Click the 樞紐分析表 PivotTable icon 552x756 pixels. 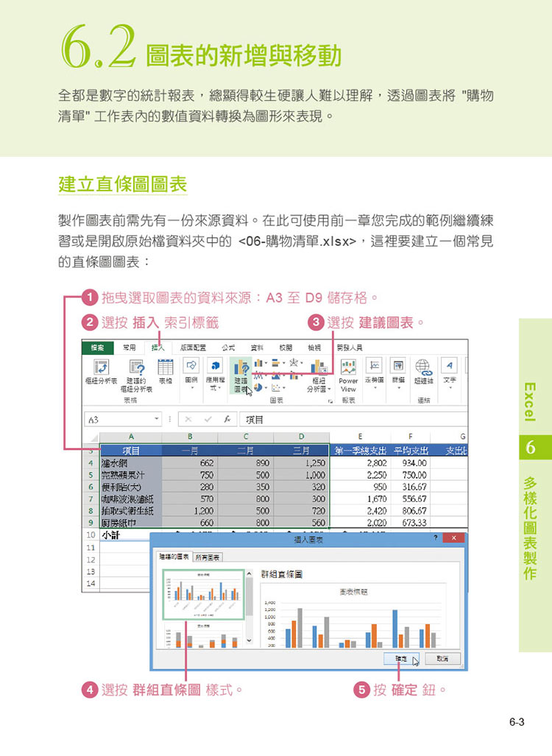pyautogui.click(x=100, y=369)
